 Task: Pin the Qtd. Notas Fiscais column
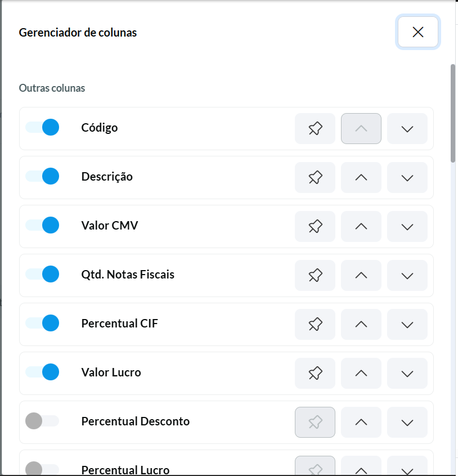pyautogui.click(x=315, y=275)
